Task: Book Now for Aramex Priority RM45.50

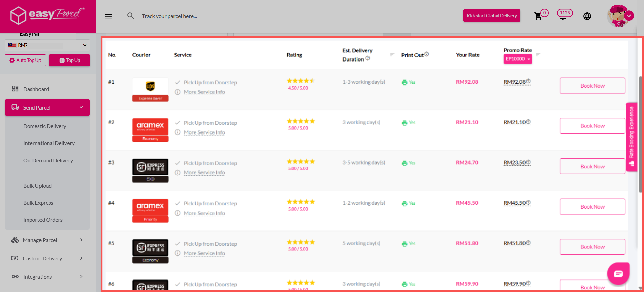Action: (x=592, y=206)
